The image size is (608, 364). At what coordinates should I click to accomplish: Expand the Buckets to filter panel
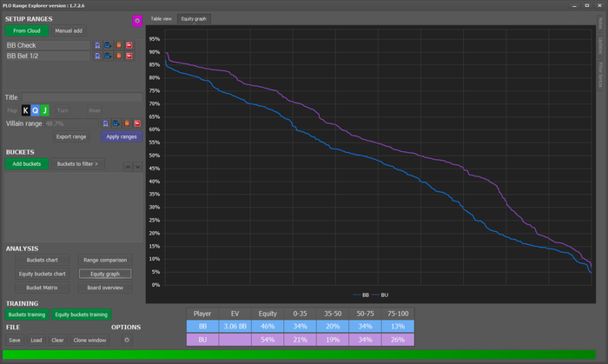(x=77, y=163)
